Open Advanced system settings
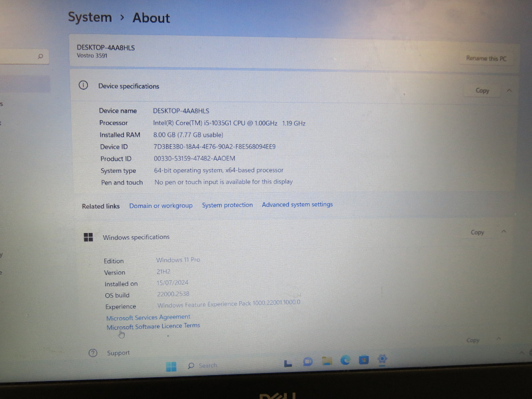 297,204
